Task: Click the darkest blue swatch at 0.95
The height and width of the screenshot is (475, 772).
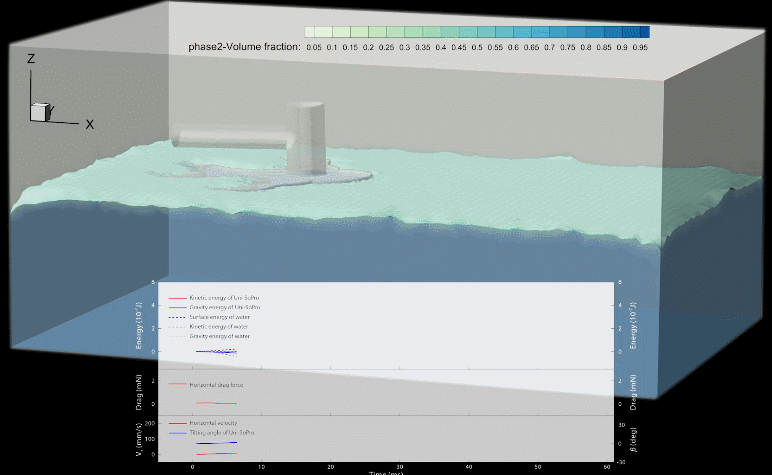Action: (x=640, y=32)
